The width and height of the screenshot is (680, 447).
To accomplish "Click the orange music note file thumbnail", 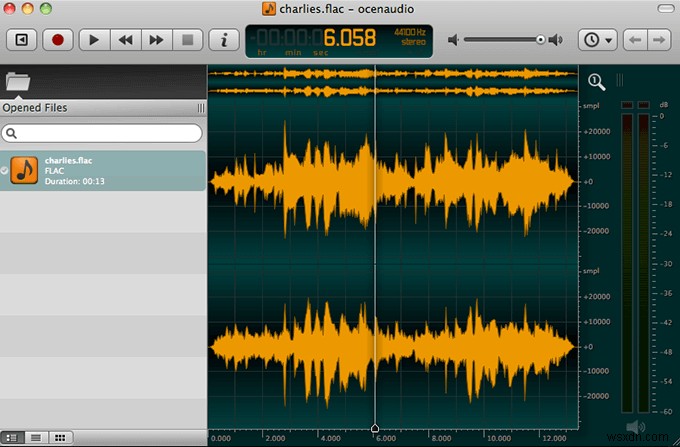I will click(x=24, y=170).
